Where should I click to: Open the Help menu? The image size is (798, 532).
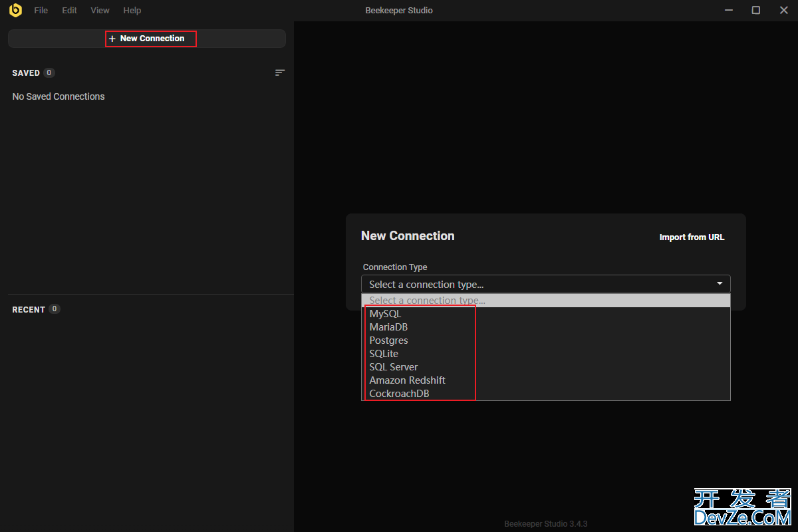click(132, 11)
